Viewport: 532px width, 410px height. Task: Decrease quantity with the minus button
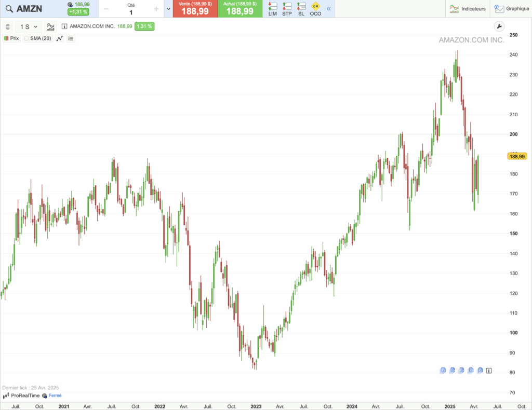(106, 9)
